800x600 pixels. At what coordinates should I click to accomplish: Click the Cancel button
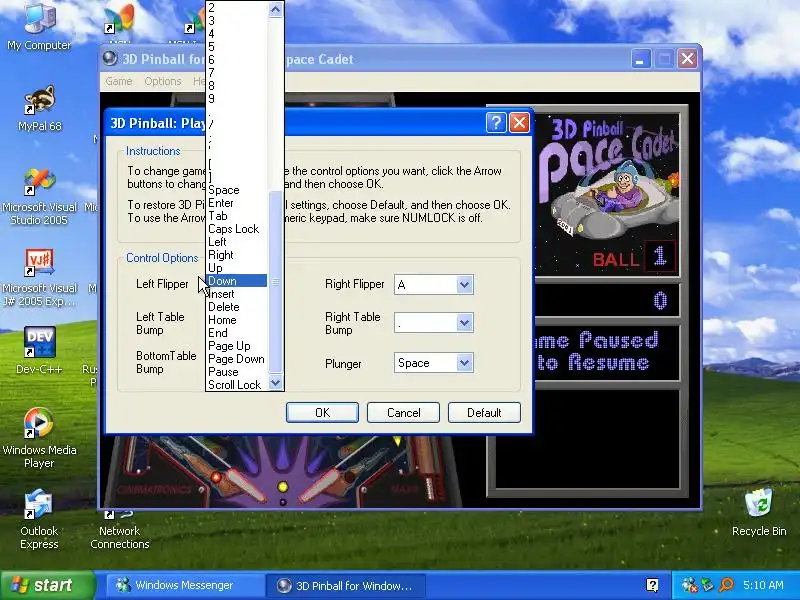click(x=404, y=413)
